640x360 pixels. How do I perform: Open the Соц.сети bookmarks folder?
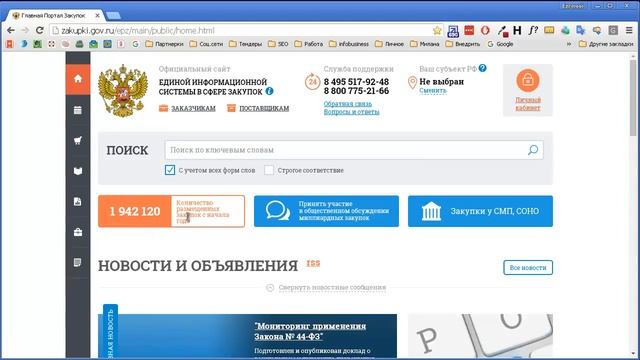tap(206, 44)
